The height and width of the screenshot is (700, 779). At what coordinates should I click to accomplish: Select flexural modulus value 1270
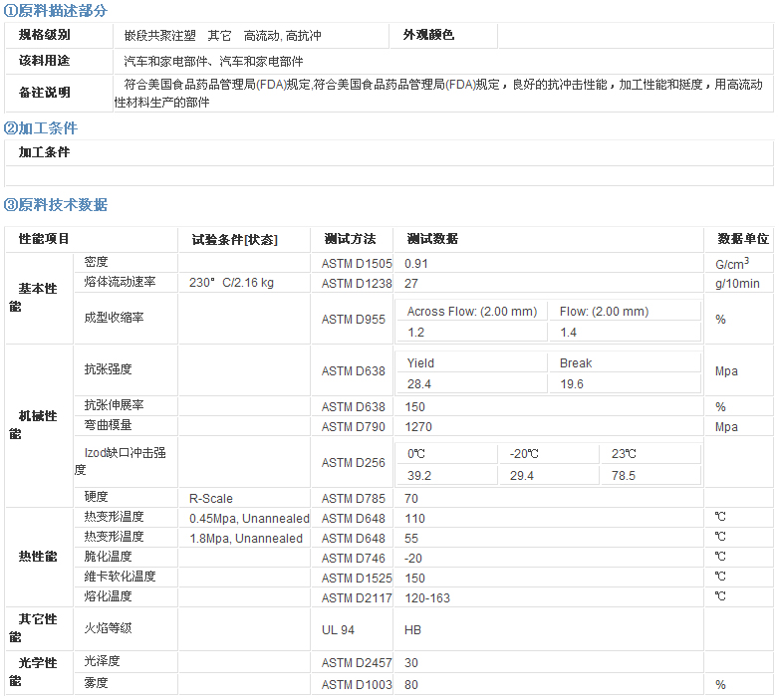click(x=418, y=426)
